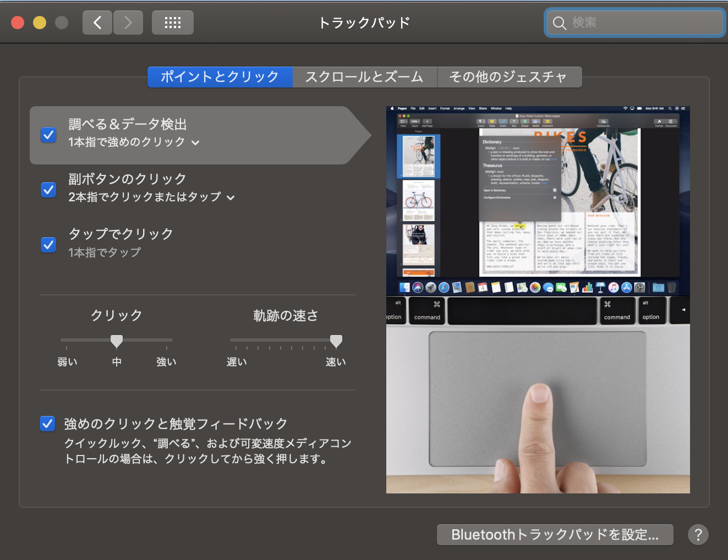Switch to the スクロールとズーム tab
This screenshot has width=728, height=560.
(x=364, y=77)
